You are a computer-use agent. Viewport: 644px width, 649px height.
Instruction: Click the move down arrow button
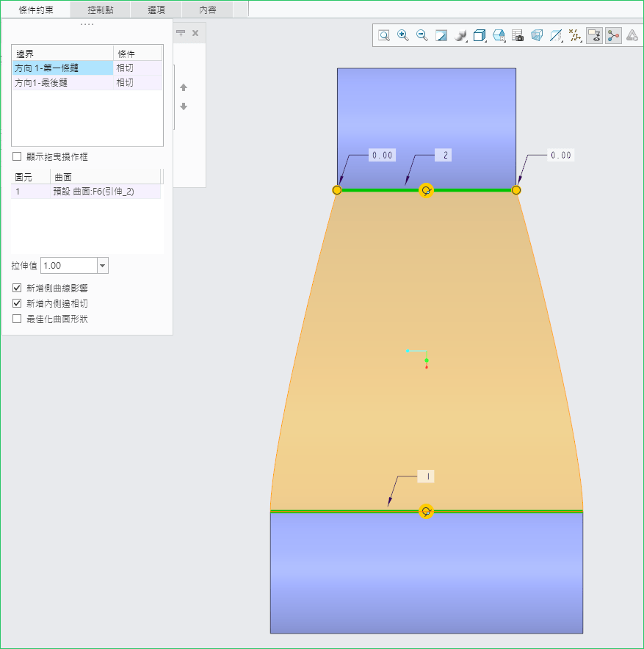pyautogui.click(x=184, y=106)
